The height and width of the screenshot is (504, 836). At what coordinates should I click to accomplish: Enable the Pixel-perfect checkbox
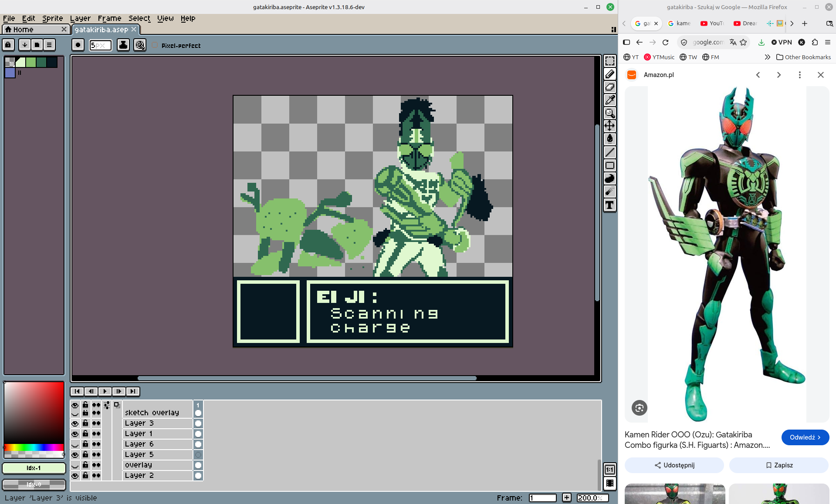pos(155,45)
